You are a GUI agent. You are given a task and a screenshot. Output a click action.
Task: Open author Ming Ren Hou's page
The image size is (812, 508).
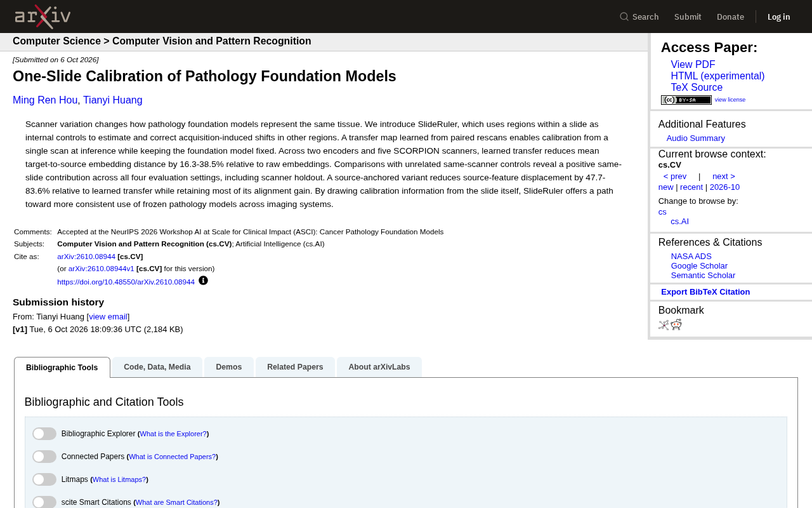point(45,100)
